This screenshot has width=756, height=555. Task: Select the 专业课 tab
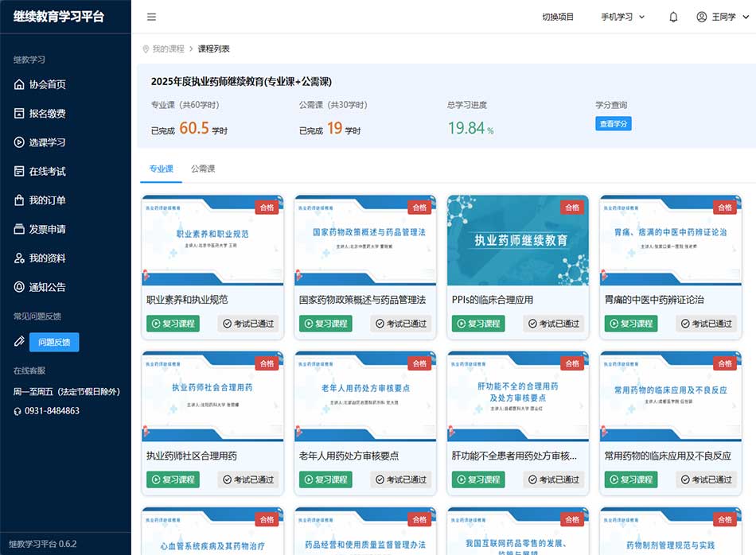coord(161,169)
